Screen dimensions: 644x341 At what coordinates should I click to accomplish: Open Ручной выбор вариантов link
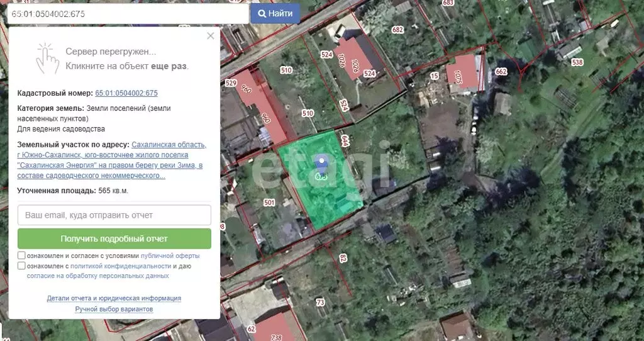click(114, 309)
